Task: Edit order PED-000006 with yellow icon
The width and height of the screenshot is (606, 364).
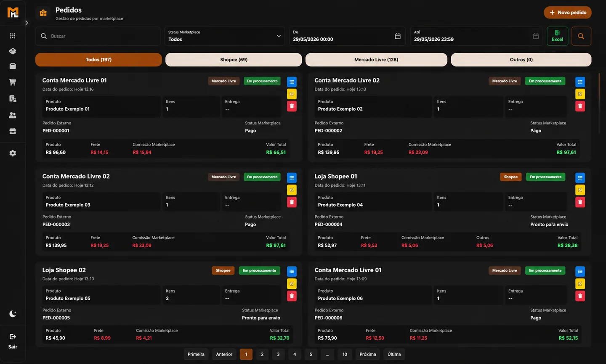Action: (580, 284)
